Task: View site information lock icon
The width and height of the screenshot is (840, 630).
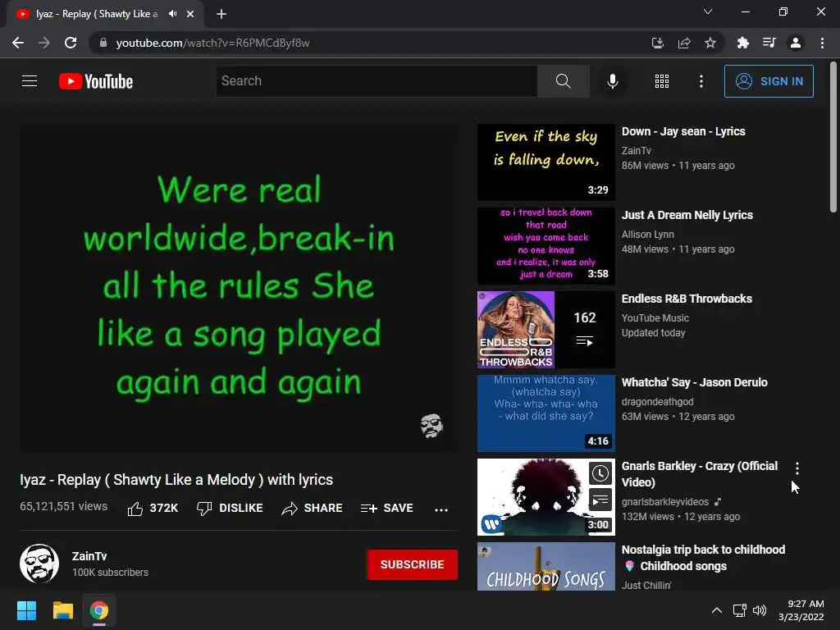Action: [103, 43]
